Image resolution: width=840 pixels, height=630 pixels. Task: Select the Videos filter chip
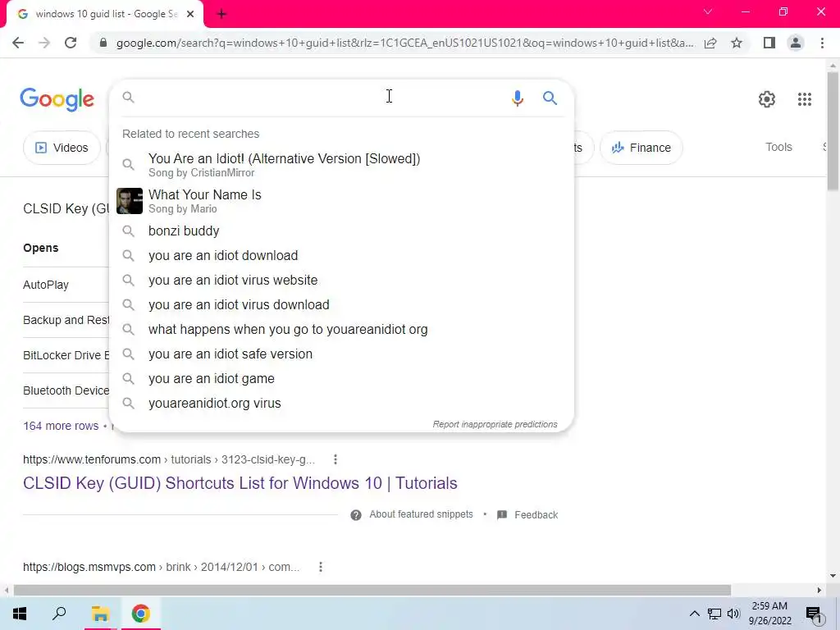pyautogui.click(x=62, y=148)
